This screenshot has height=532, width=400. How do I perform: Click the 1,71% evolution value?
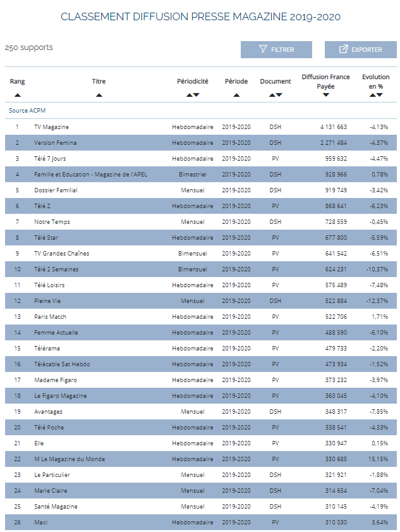[380, 317]
